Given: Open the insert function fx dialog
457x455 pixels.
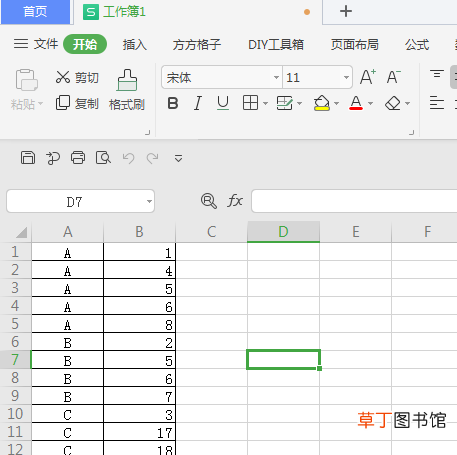Looking at the screenshot, I should 235,201.
